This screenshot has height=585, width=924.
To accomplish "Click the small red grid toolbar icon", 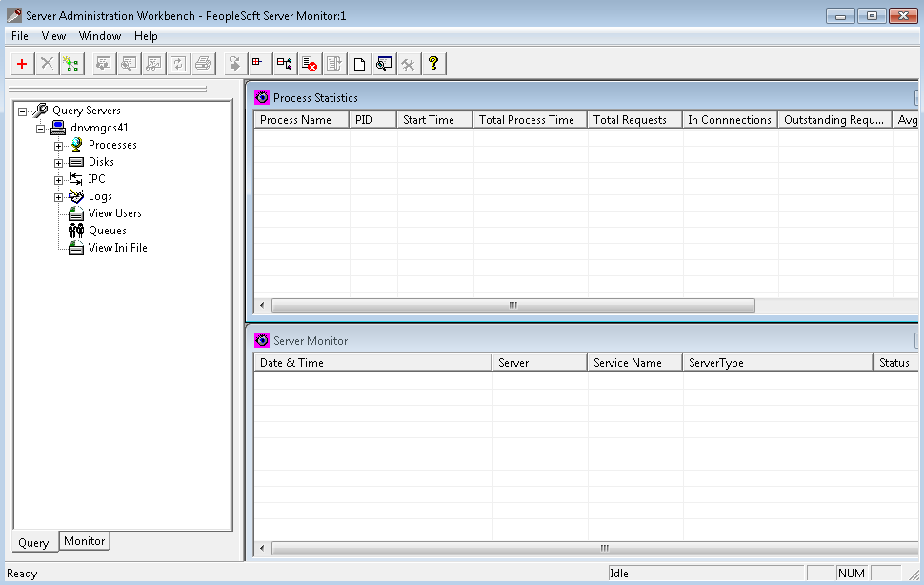I will (258, 64).
